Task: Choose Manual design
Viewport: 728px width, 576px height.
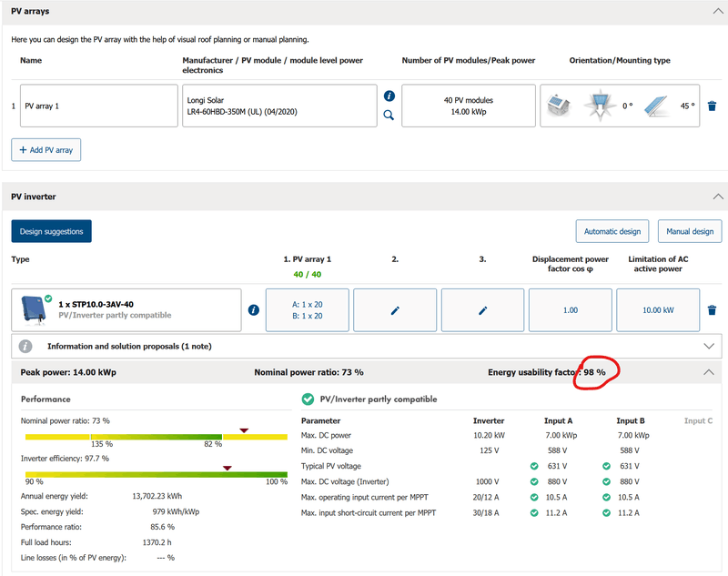Action: click(x=689, y=231)
